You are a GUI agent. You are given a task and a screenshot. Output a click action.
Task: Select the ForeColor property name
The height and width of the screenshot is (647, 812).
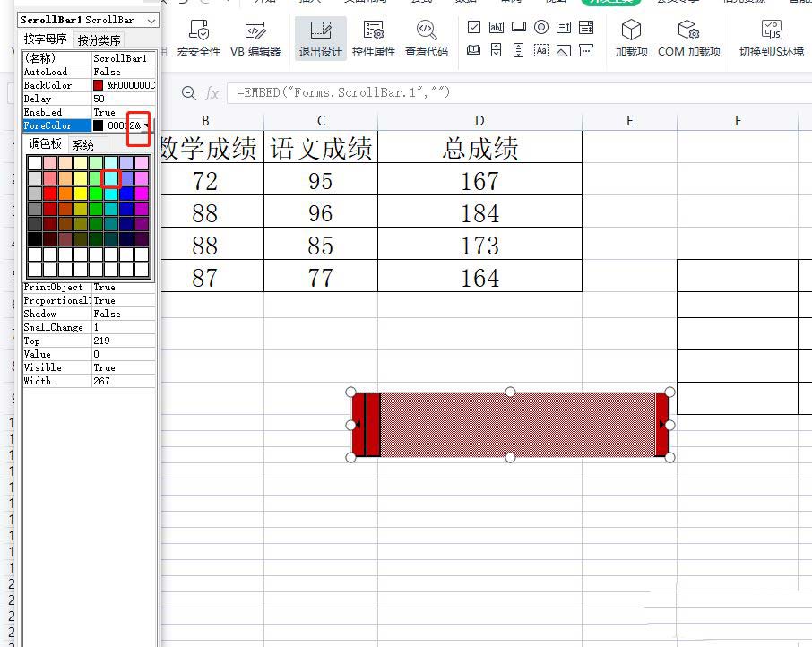57,125
